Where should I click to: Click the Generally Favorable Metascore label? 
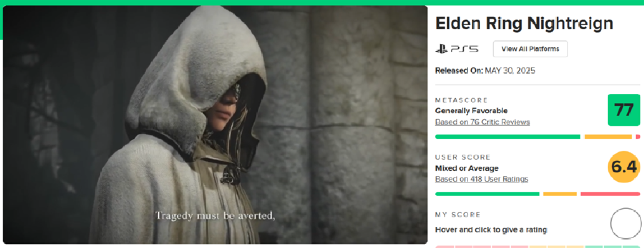point(471,111)
